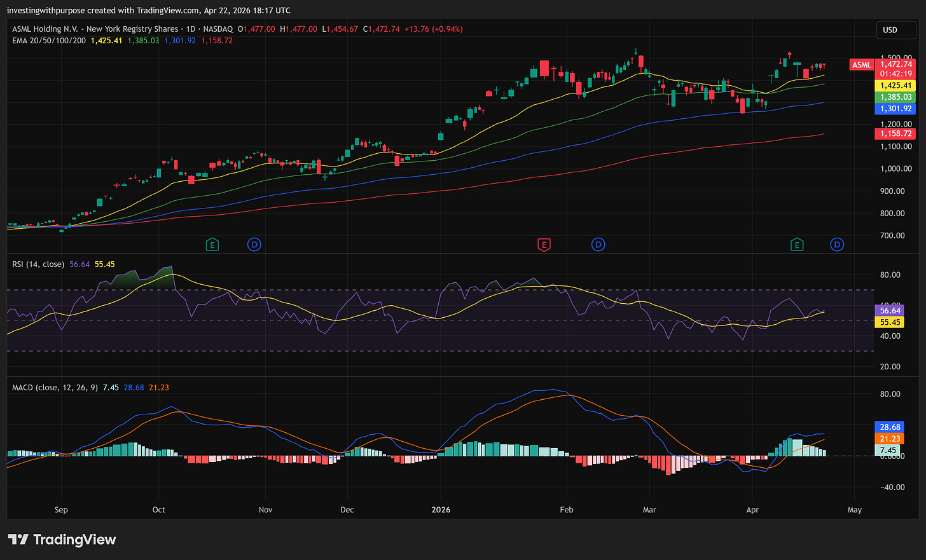Click the TradingView logo
This screenshot has height=560, width=926.
point(62,540)
